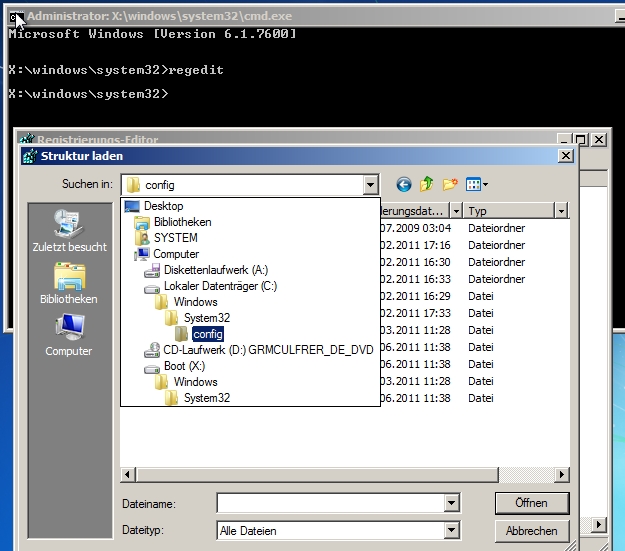625x551 pixels.
Task: Open the Änderungsdatum column filter arrow
Action: click(456, 211)
